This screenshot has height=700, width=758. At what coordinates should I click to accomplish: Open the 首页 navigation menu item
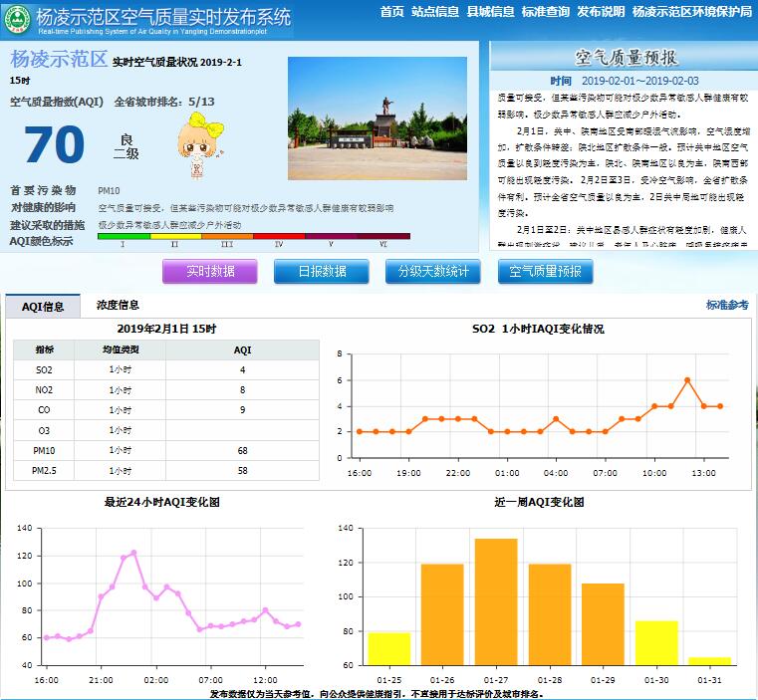pos(392,12)
